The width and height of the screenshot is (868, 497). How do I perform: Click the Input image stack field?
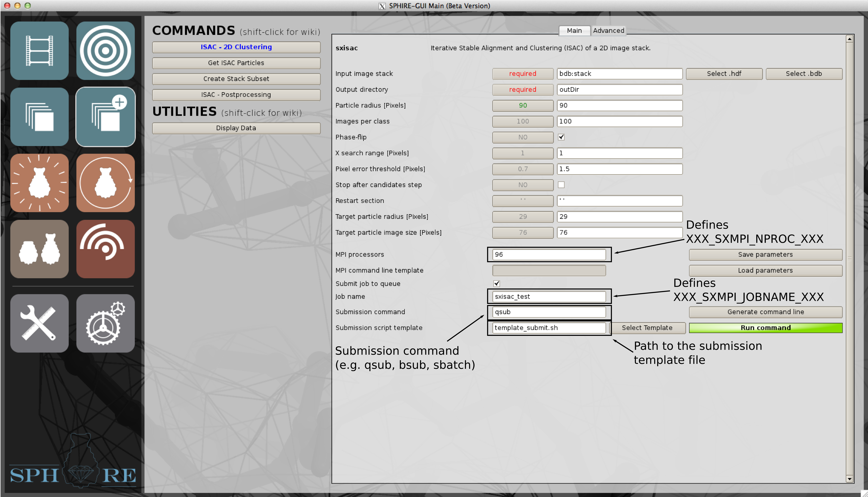620,74
